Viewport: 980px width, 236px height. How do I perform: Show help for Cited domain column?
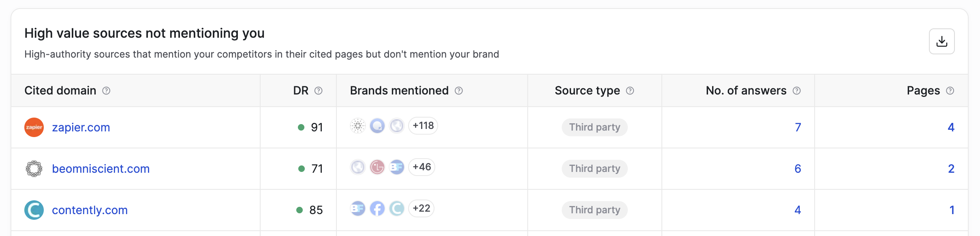pyautogui.click(x=106, y=90)
